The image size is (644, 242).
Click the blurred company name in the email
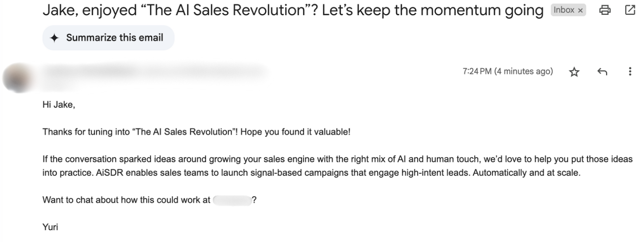point(232,200)
